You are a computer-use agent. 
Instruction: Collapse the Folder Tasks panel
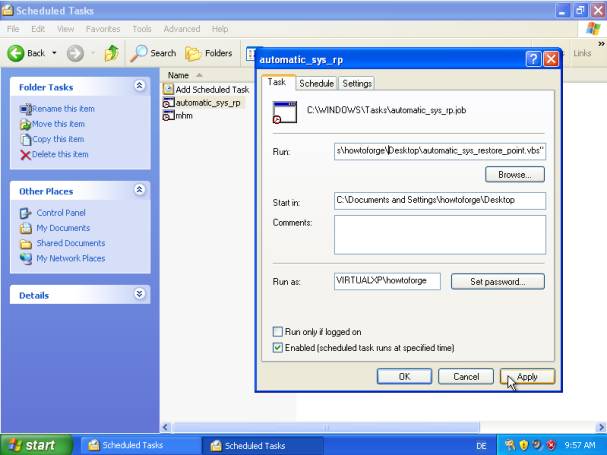point(139,86)
